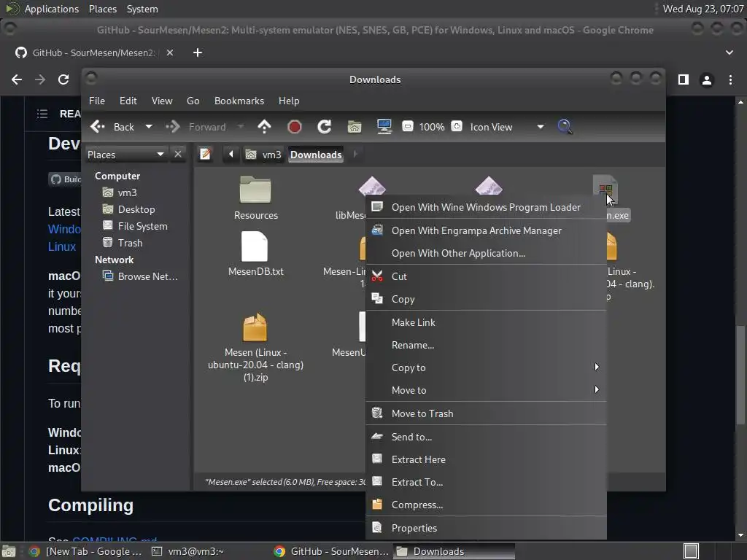Open the Resources folder icon
This screenshot has height=560, width=747.
pos(255,190)
